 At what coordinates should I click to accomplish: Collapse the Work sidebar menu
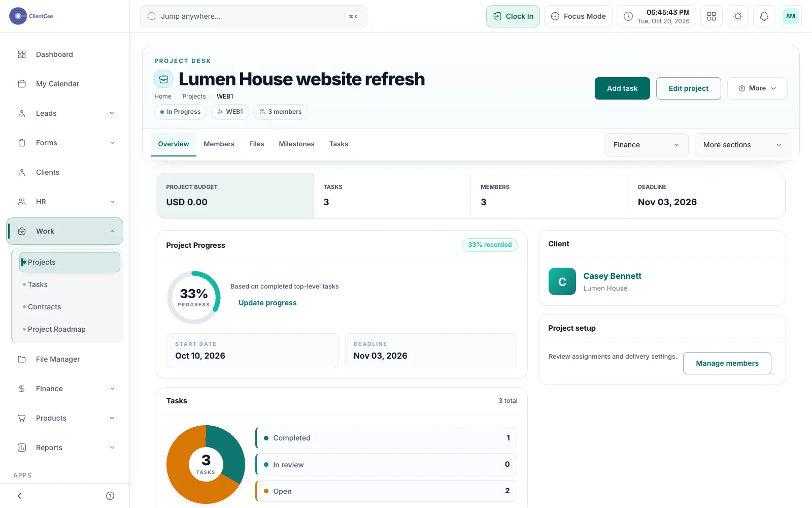tap(65, 231)
